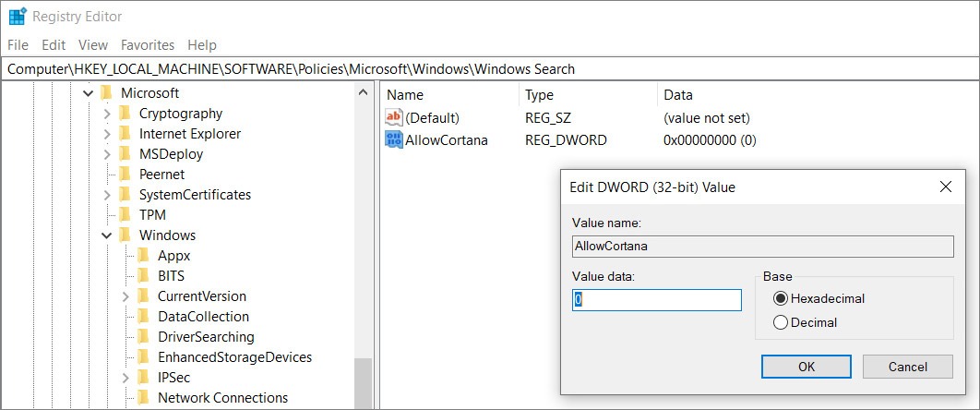Select the DataCollection key label

pyautogui.click(x=203, y=317)
